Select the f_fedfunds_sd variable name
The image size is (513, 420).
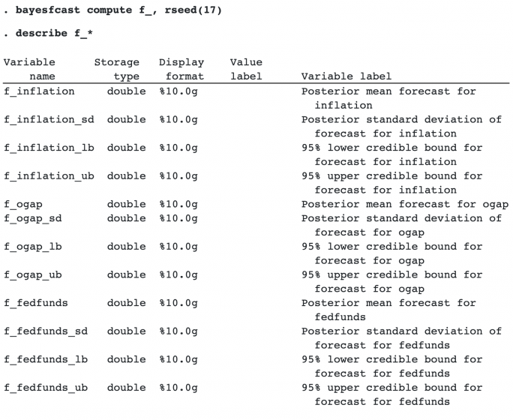46,331
